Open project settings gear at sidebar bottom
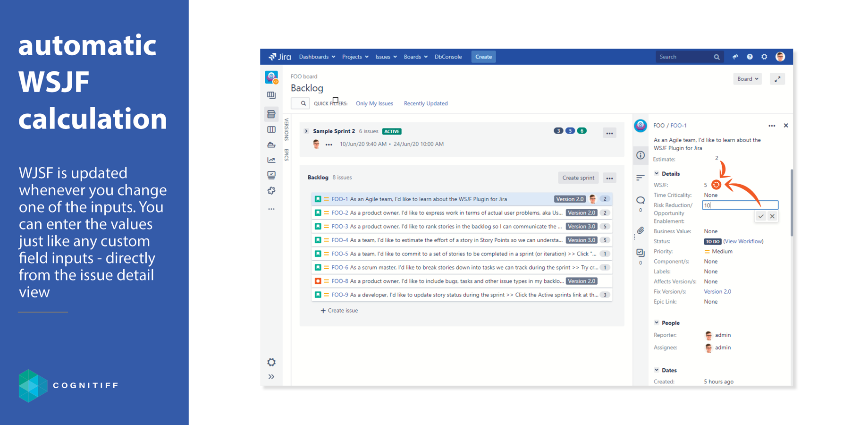Image resolution: width=868 pixels, height=425 pixels. (x=271, y=362)
